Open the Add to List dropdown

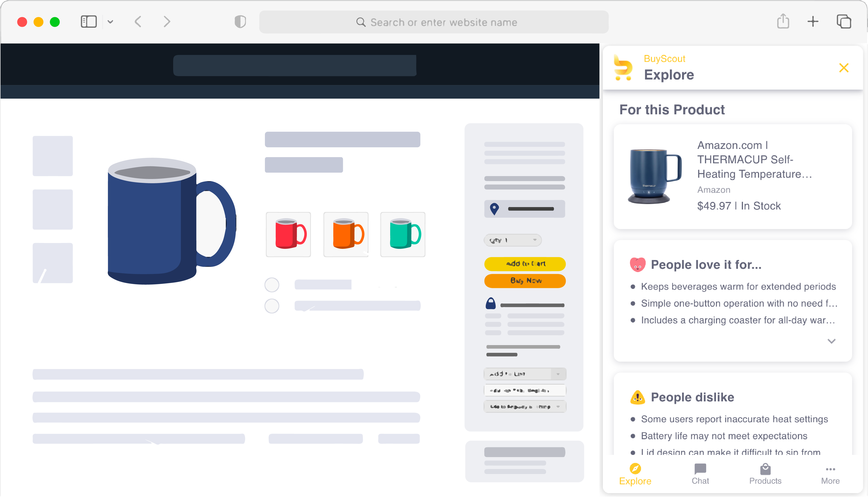coord(525,374)
